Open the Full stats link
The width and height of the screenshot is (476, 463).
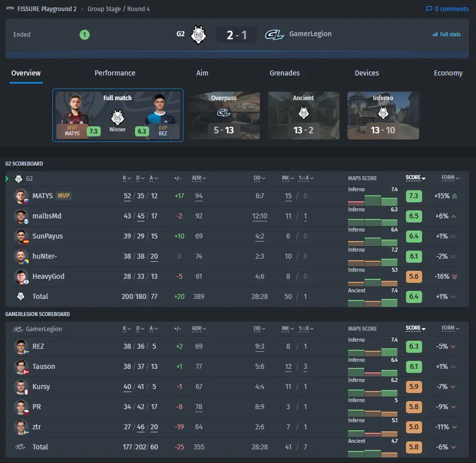(x=446, y=34)
